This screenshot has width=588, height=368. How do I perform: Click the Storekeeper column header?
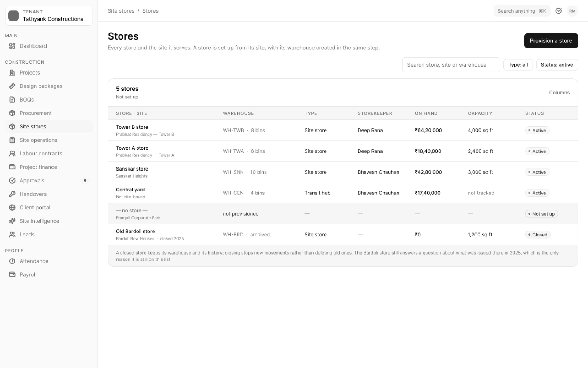(x=375, y=113)
